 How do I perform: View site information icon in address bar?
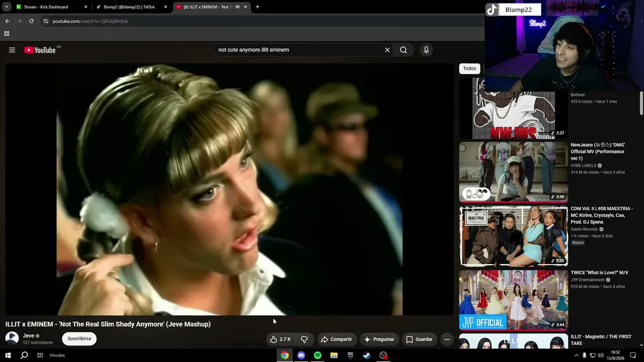[46, 21]
